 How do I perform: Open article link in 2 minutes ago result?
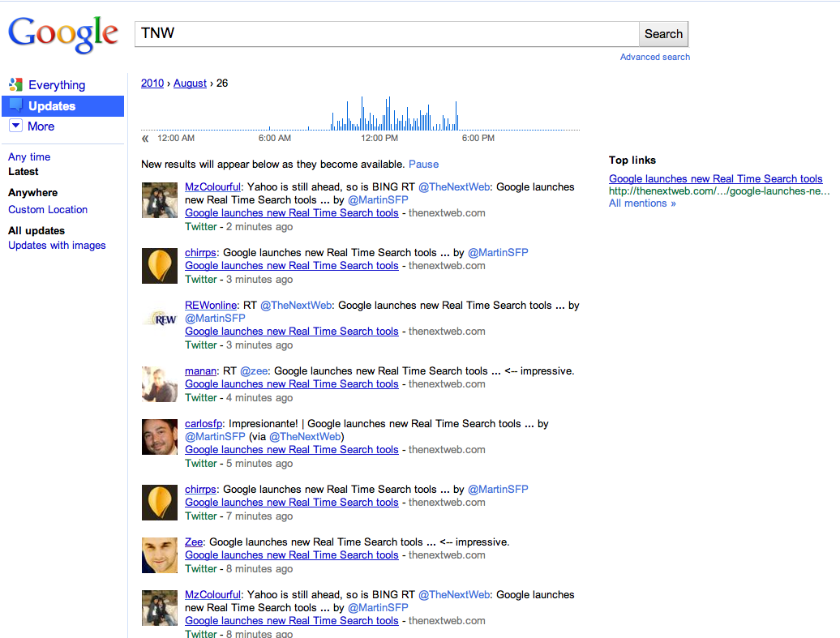(x=291, y=212)
